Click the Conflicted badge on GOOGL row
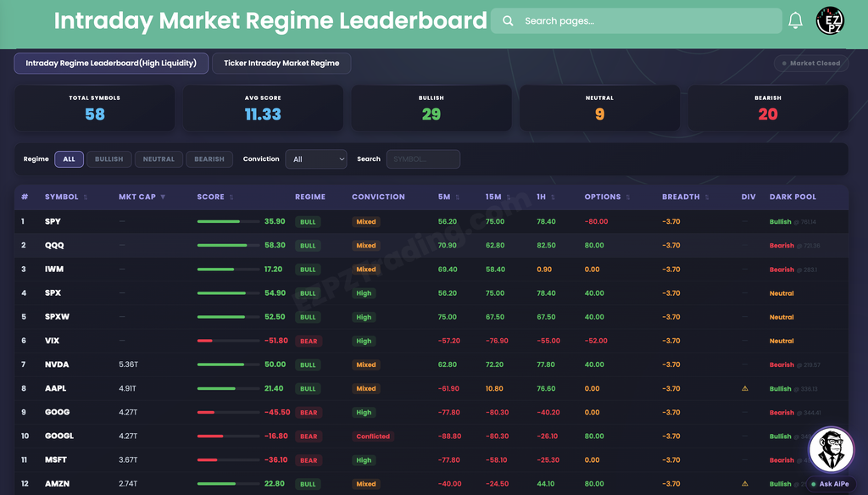This screenshot has height=495, width=868. [373, 437]
